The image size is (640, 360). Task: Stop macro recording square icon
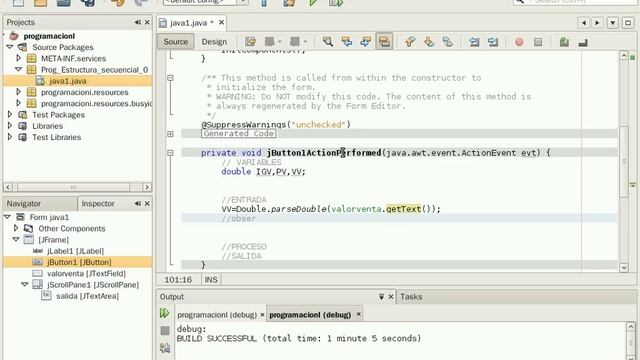pos(538,42)
